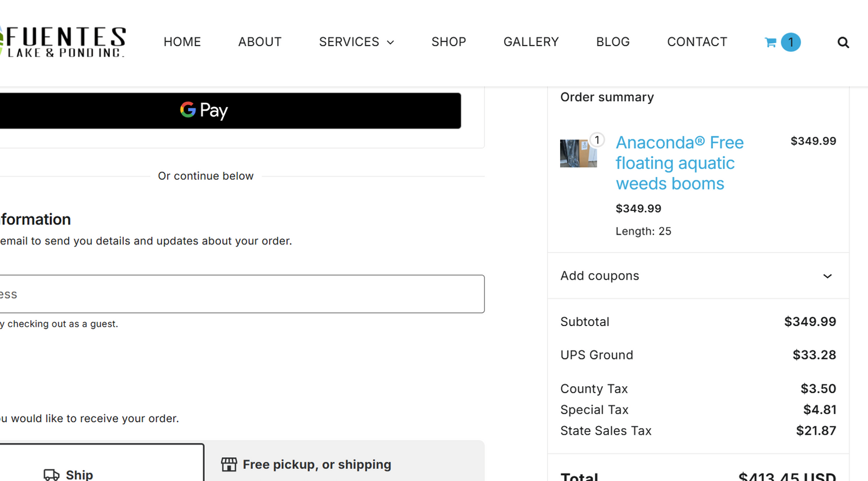
Task: Expand the Services menu chevron
Action: pyautogui.click(x=391, y=42)
